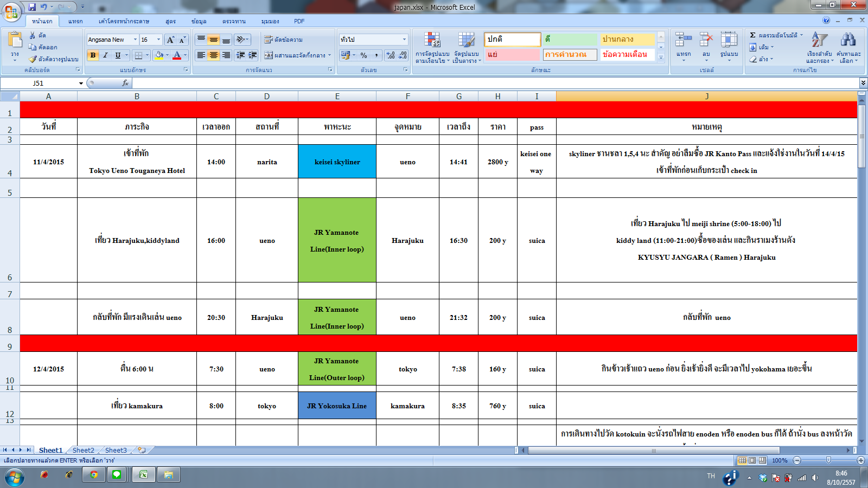
Task: Click the Wrap Text button
Action: click(x=283, y=40)
